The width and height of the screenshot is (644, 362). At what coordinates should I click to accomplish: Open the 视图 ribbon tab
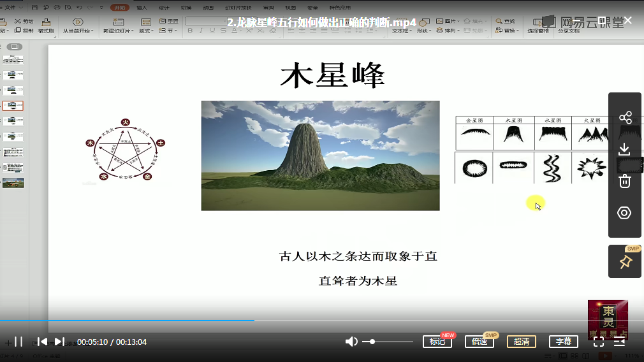[x=290, y=8]
